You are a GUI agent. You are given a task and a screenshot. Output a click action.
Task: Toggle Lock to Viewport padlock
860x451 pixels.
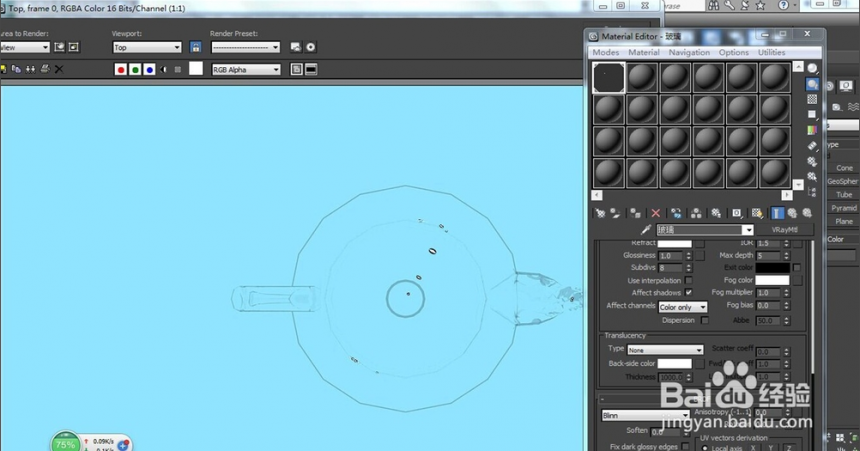click(x=195, y=47)
